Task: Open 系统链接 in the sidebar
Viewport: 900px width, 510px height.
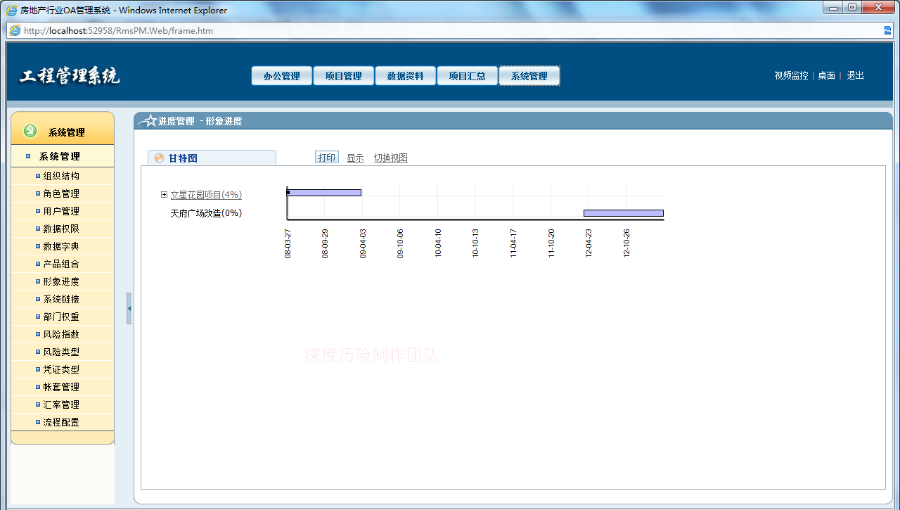Action: click(x=61, y=299)
